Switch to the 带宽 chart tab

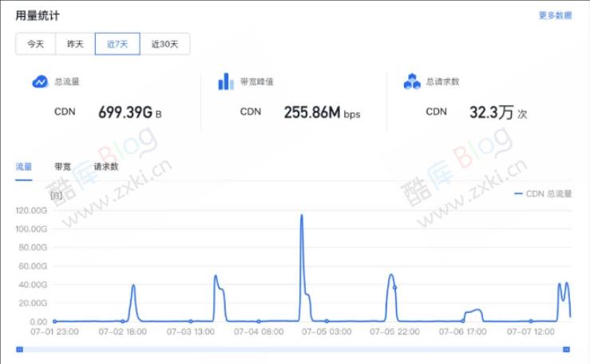62,167
